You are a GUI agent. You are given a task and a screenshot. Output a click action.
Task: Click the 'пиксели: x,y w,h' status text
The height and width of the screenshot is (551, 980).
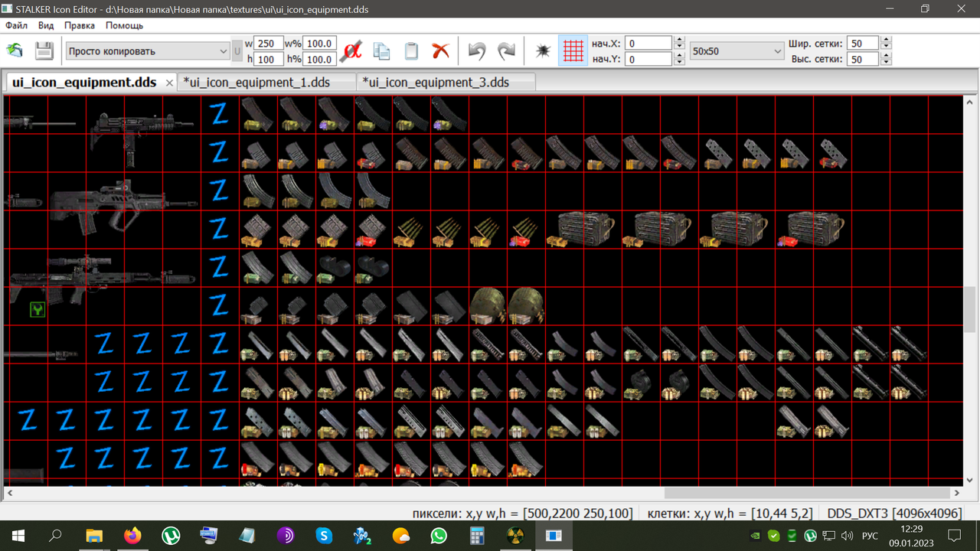tap(522, 514)
